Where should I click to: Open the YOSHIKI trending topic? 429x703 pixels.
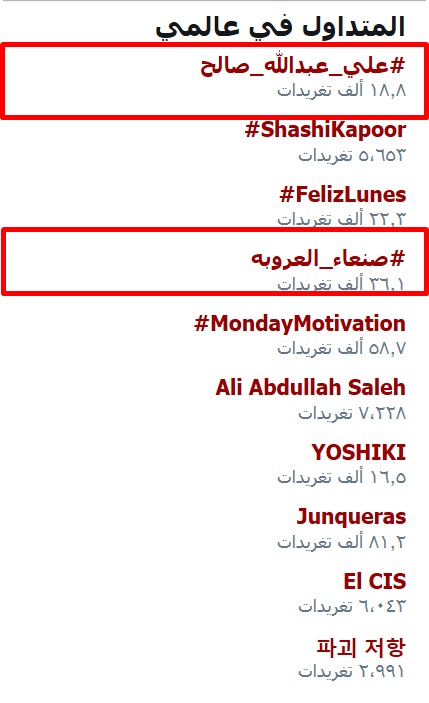click(x=358, y=452)
